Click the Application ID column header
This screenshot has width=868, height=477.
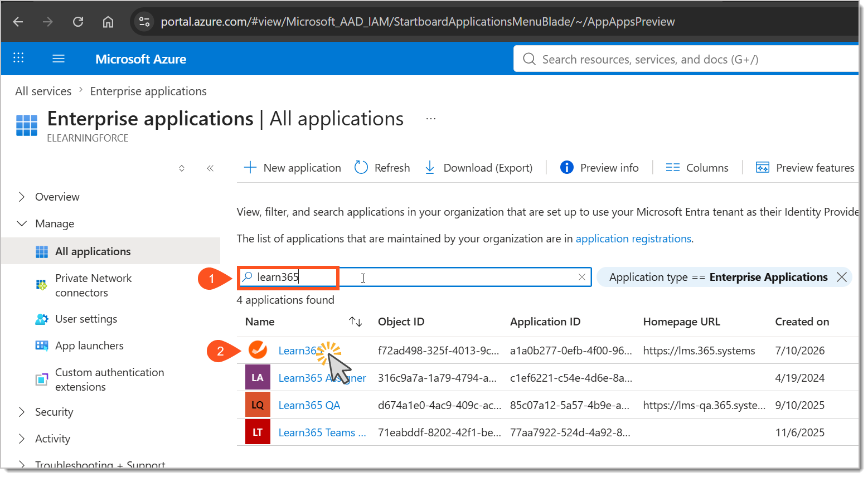pos(545,322)
